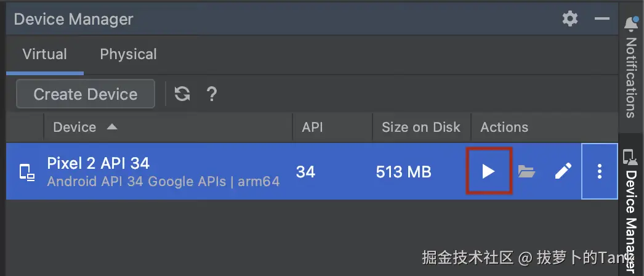Click the 513 MB size cell

pyautogui.click(x=403, y=172)
